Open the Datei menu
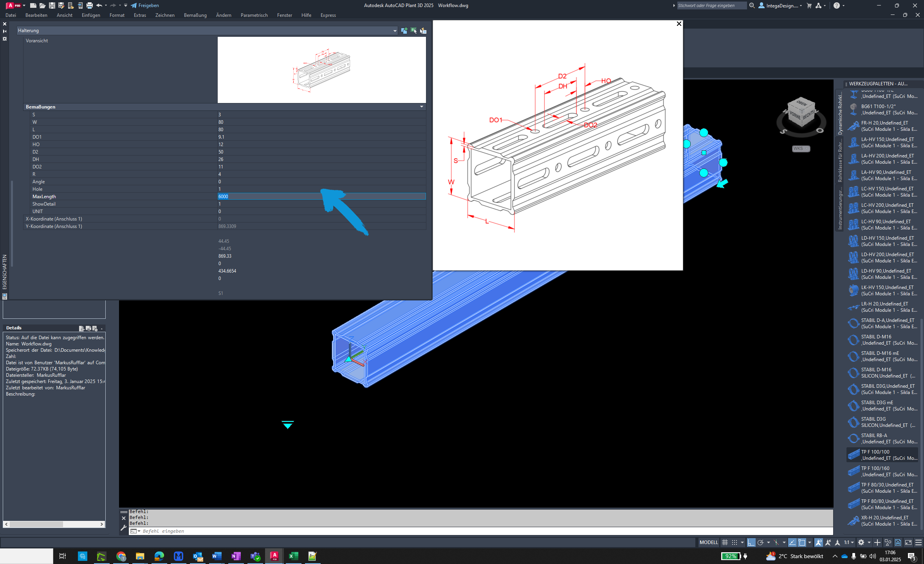 [x=11, y=15]
